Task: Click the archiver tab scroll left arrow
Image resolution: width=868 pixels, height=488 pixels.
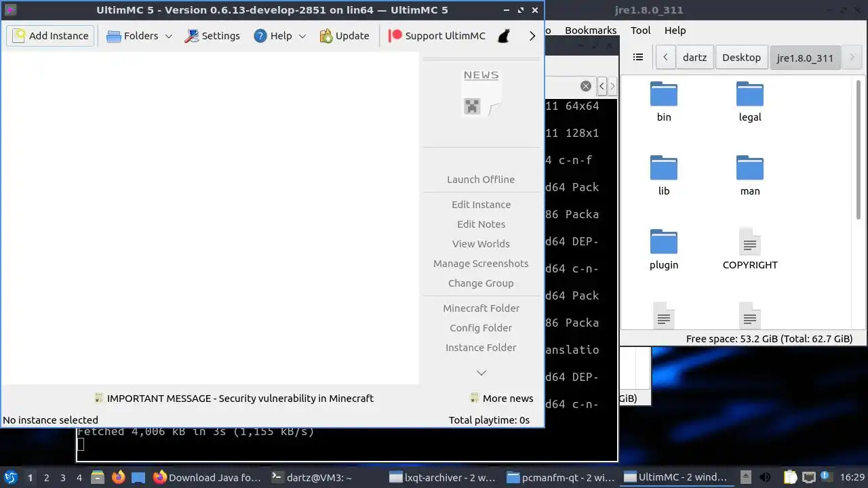Action: click(601, 86)
